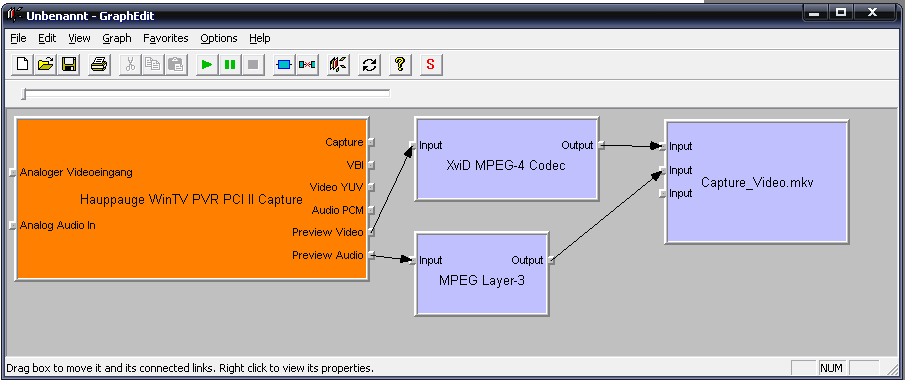Open the File menu

pyautogui.click(x=18, y=38)
